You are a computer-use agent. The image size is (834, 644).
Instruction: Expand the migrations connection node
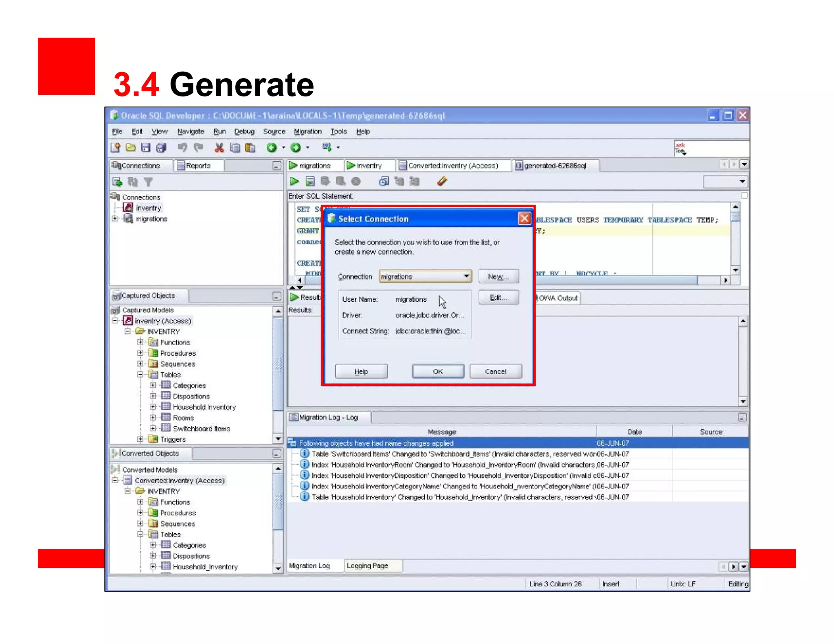pyautogui.click(x=115, y=219)
